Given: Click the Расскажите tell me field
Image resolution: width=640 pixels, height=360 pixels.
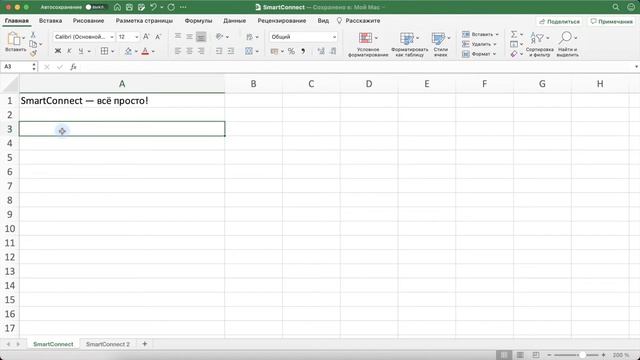Looking at the screenshot, I should tap(358, 20).
